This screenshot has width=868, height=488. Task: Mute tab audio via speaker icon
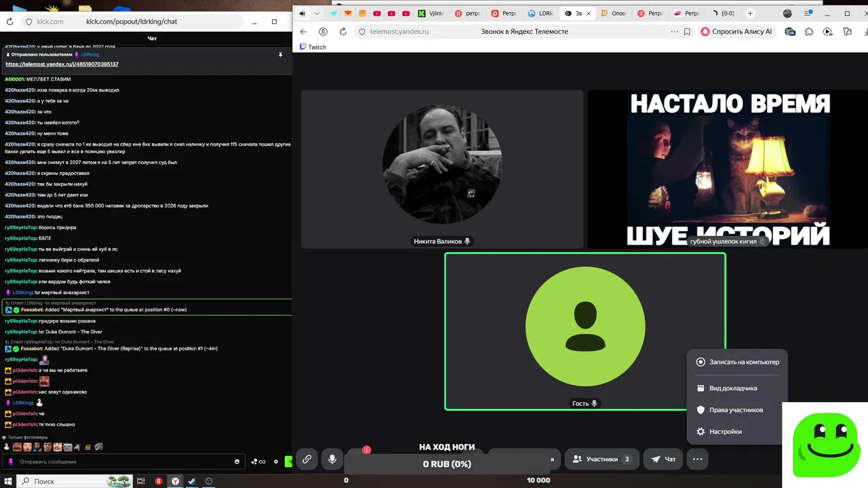(302, 13)
